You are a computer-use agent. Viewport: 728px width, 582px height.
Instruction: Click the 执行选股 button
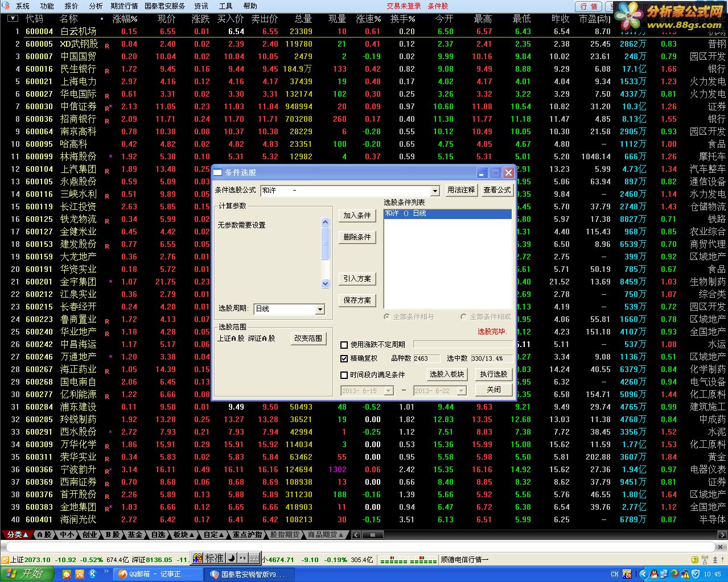pos(493,374)
